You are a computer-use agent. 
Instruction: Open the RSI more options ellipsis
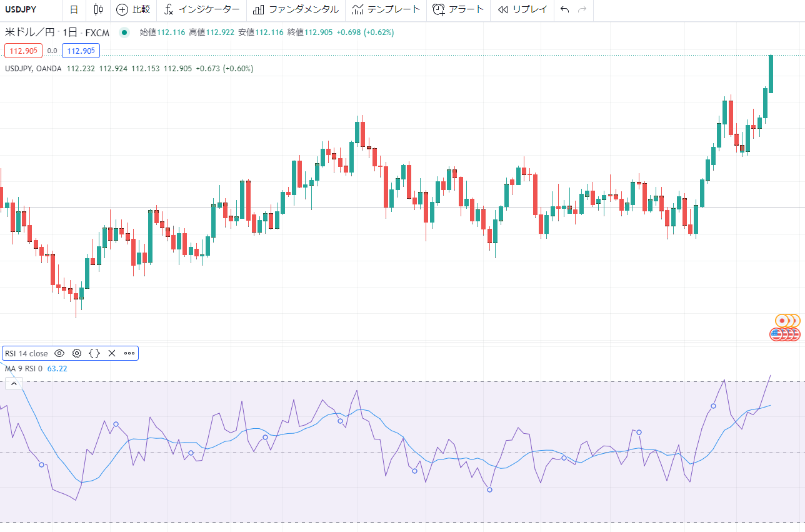pyautogui.click(x=129, y=353)
